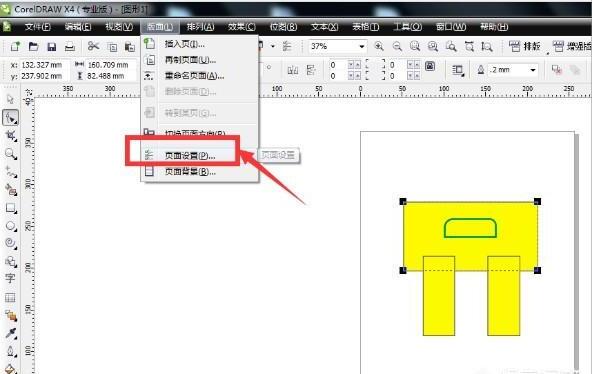
Task: Click the Zoom to Selected magnifier icon
Action: tap(415, 46)
